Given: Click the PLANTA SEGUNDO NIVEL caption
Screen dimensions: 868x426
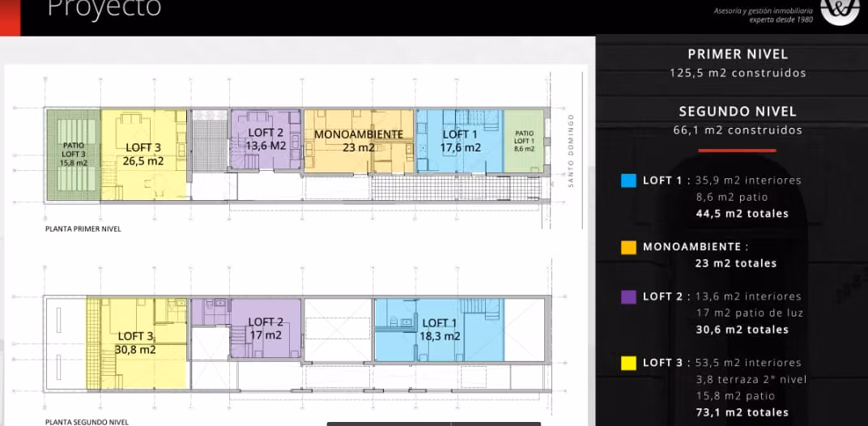Looking at the screenshot, I should tap(87, 422).
